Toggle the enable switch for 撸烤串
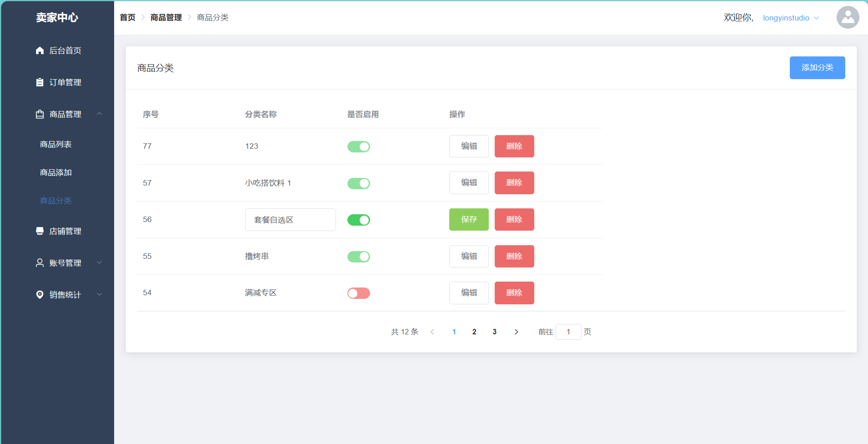The height and width of the screenshot is (444, 868). pyautogui.click(x=359, y=257)
